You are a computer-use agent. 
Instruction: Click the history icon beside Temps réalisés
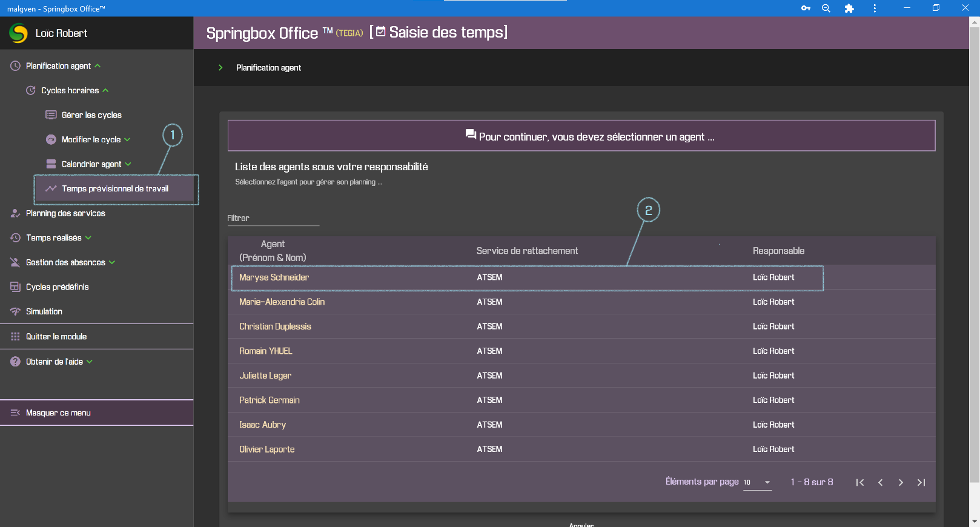(15, 237)
